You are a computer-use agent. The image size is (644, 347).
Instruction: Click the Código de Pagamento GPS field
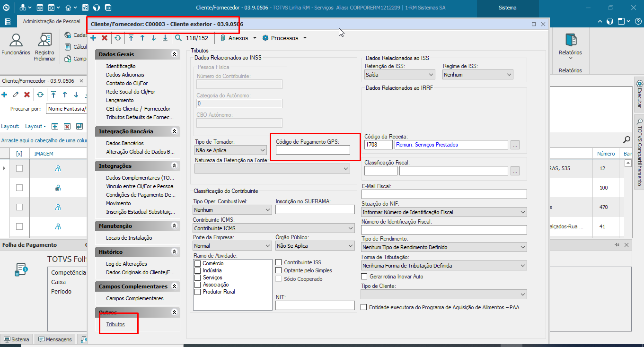pos(313,150)
